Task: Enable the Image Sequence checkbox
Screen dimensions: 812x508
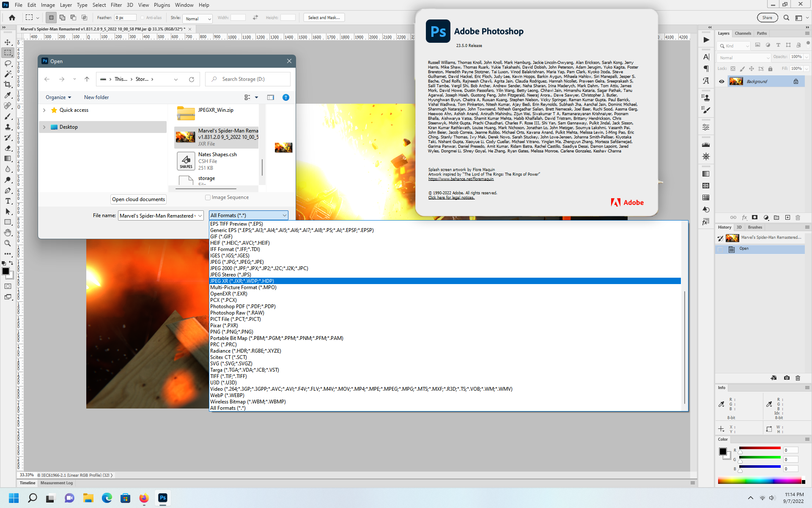Action: (x=208, y=197)
